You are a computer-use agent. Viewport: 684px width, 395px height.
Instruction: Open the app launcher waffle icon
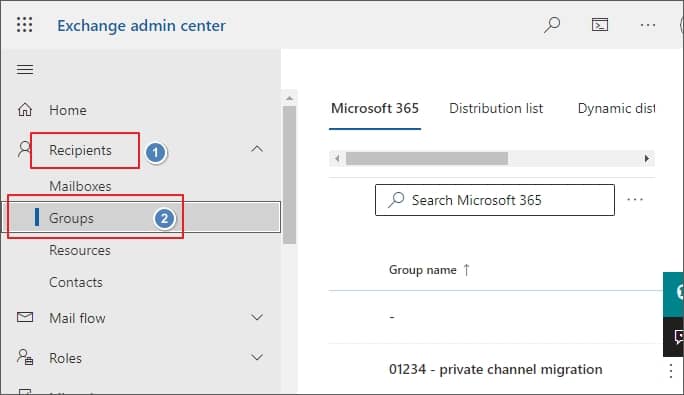click(x=24, y=25)
